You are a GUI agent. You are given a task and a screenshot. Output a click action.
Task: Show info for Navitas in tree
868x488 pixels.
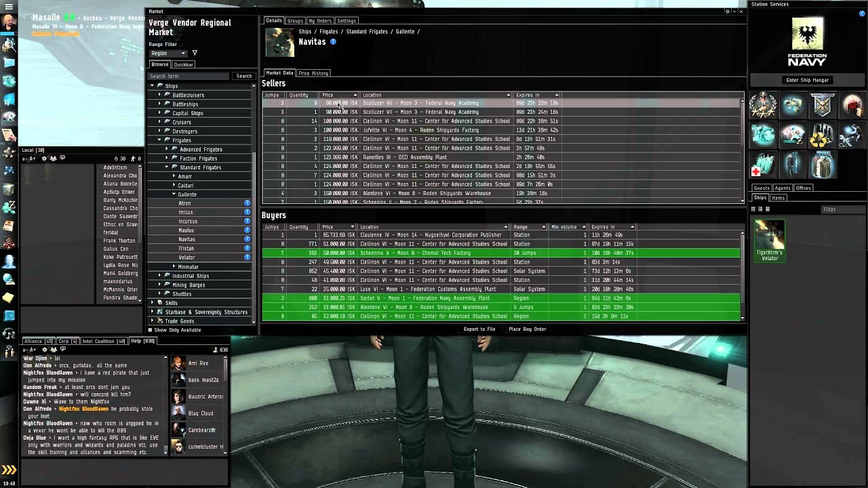(247, 239)
